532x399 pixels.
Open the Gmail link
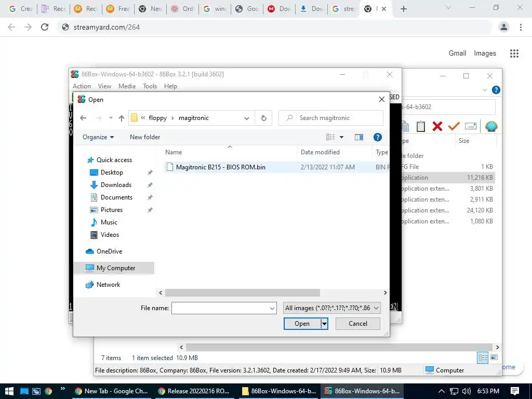(x=457, y=54)
